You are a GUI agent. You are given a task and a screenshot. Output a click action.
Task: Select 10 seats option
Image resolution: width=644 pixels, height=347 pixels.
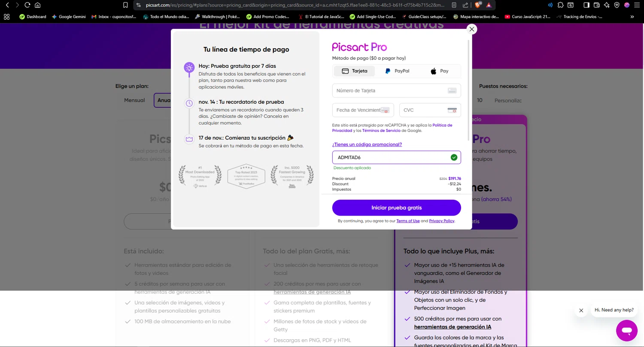(480, 100)
